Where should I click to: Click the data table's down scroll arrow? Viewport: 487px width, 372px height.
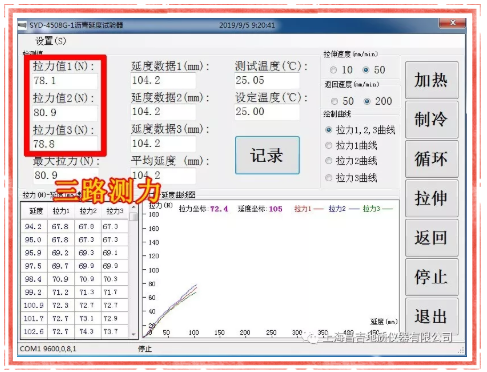click(x=133, y=334)
